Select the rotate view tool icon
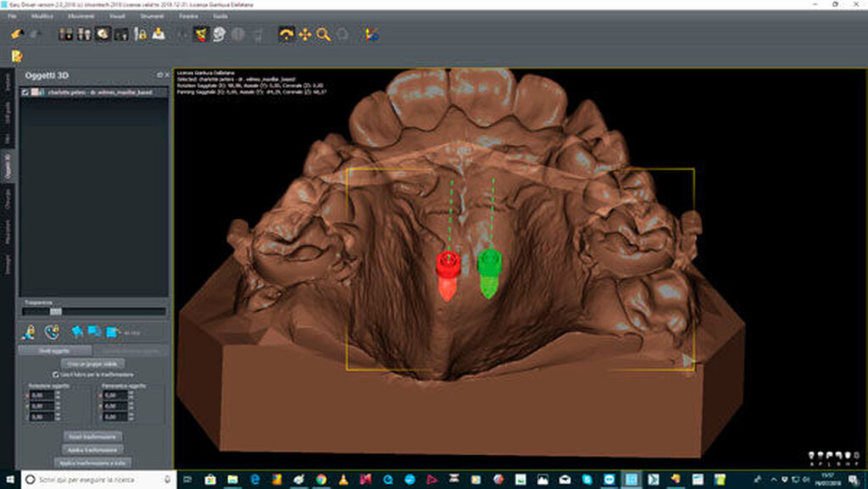 tap(287, 35)
